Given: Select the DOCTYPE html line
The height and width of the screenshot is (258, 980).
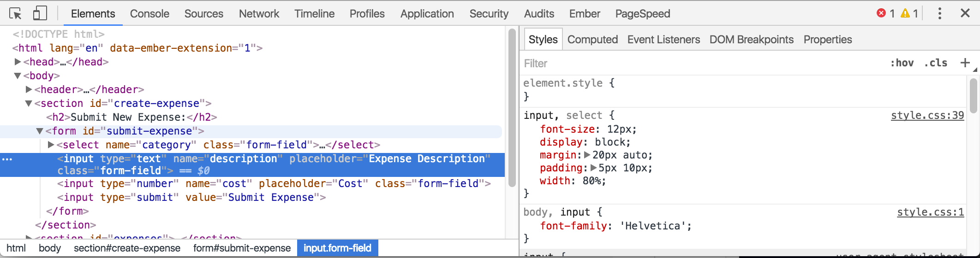Looking at the screenshot, I should [x=59, y=34].
